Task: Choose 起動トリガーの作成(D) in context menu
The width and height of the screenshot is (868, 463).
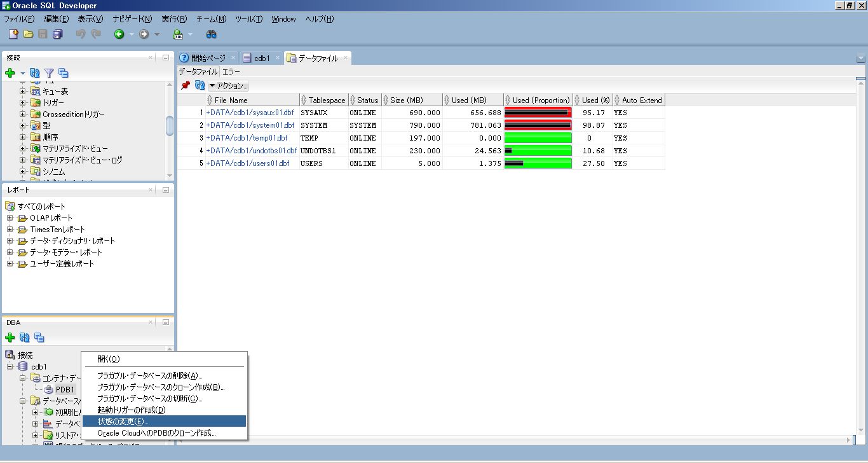Action: (x=164, y=410)
